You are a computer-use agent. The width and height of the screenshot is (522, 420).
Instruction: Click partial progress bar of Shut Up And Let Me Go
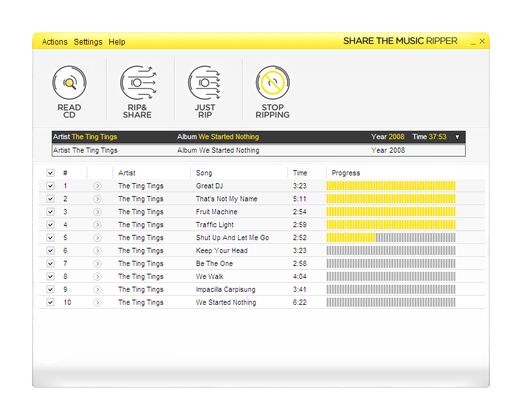(x=391, y=238)
